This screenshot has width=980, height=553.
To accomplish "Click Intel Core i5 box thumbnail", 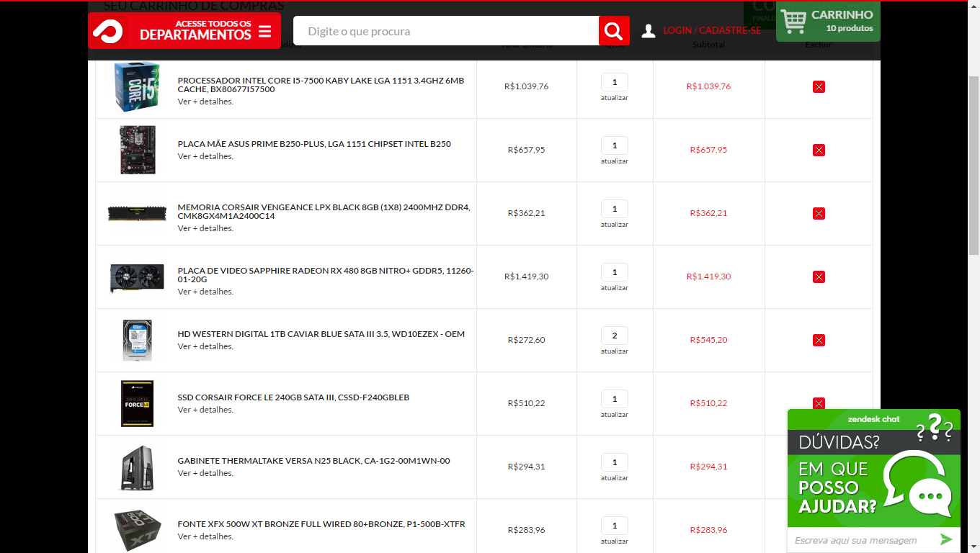I will coord(137,86).
